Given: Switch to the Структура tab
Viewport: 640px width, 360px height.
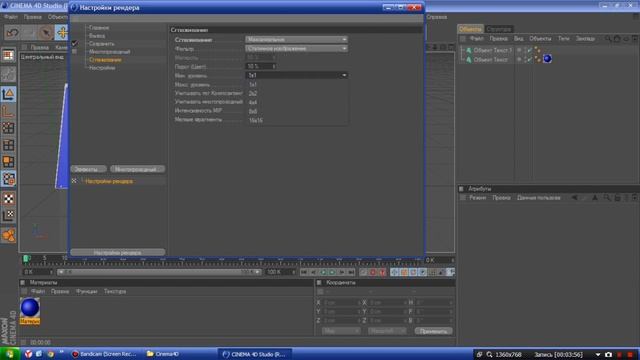Looking at the screenshot, I should 499,29.
